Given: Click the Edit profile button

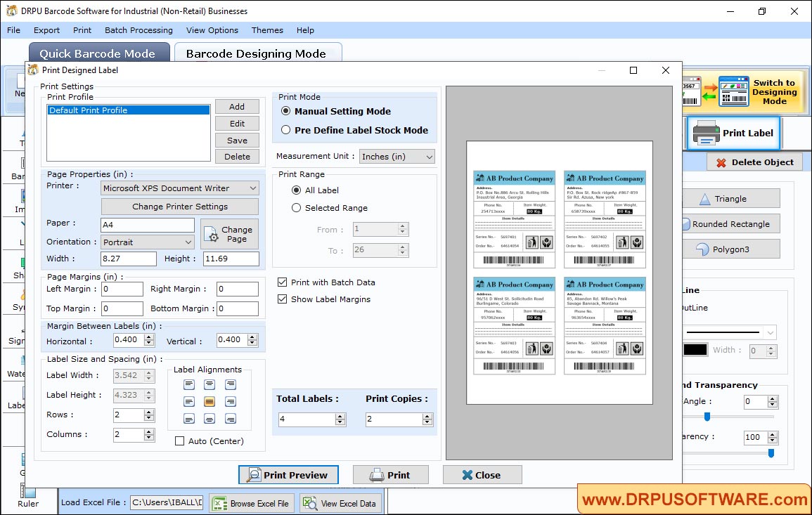Looking at the screenshot, I should [237, 124].
